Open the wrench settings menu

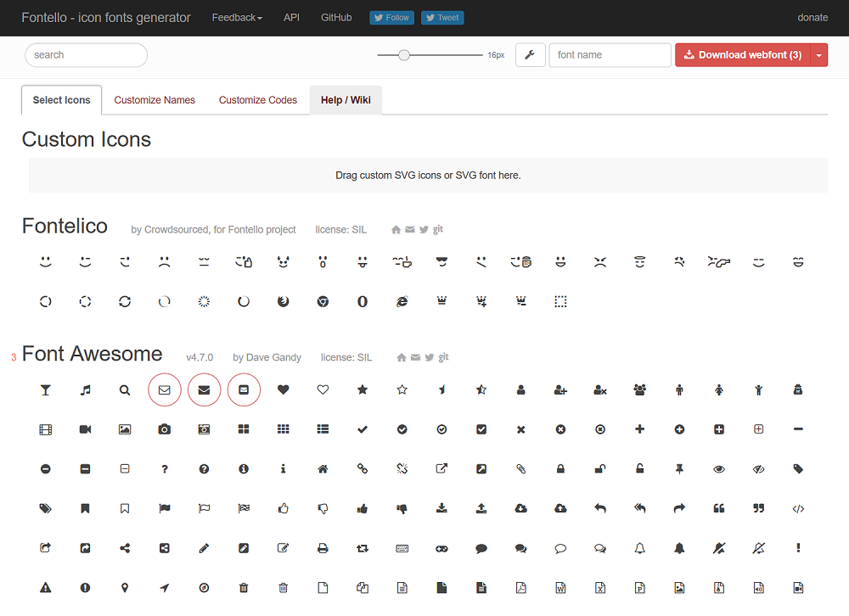point(530,55)
